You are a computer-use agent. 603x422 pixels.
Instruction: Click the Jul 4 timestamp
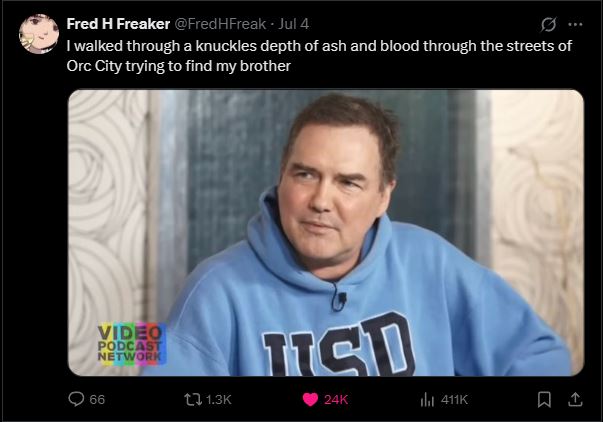(x=293, y=24)
